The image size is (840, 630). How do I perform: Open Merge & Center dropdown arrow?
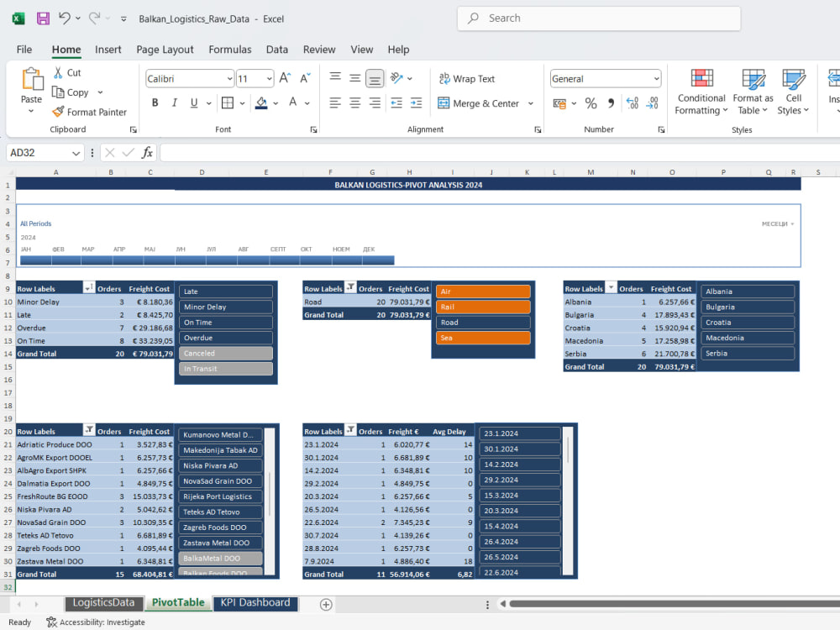pos(531,103)
